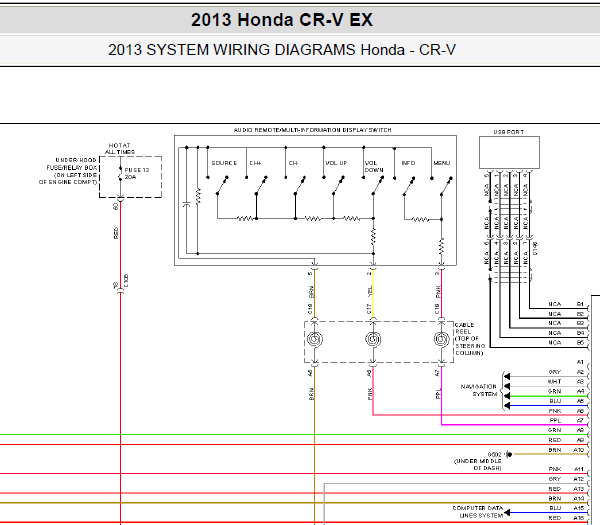The width and height of the screenshot is (600, 525).
Task: Click the computer data lines arrow at A15
Action: pyautogui.click(x=507, y=512)
